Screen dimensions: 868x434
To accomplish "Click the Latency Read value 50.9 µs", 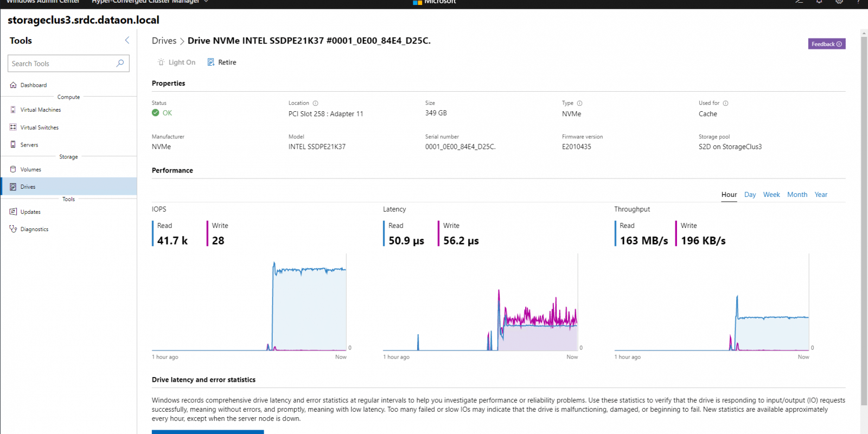I will (x=406, y=240).
